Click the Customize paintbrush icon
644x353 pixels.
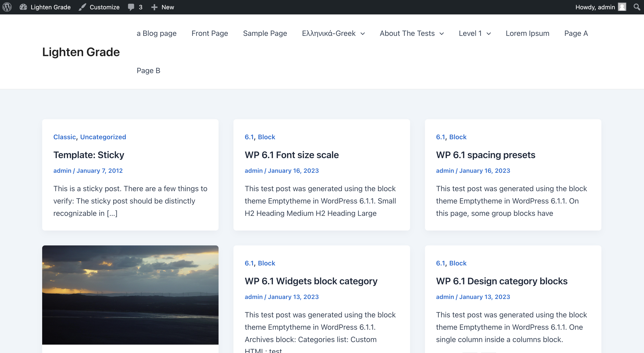[82, 7]
